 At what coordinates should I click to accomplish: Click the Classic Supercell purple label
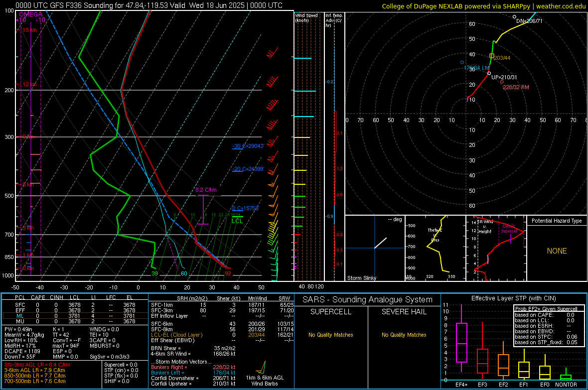[509, 229]
